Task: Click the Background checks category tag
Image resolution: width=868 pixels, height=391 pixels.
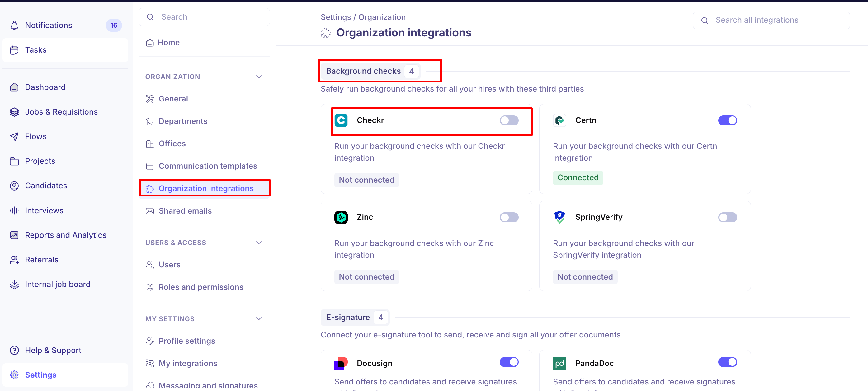Action: point(370,71)
